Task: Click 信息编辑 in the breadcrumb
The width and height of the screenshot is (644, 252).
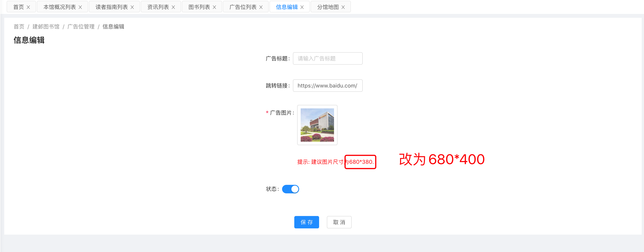Action: pos(113,27)
